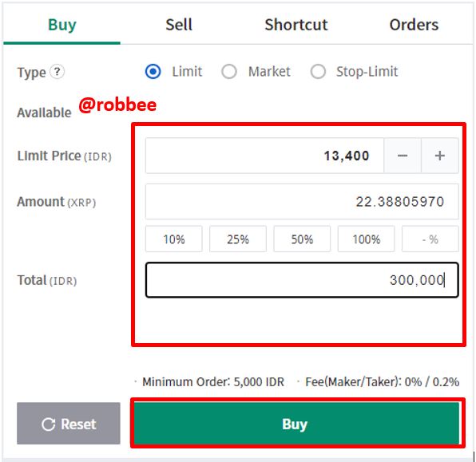Image resolution: width=476 pixels, height=462 pixels.
Task: Click the custom percentage field
Action: tap(430, 239)
